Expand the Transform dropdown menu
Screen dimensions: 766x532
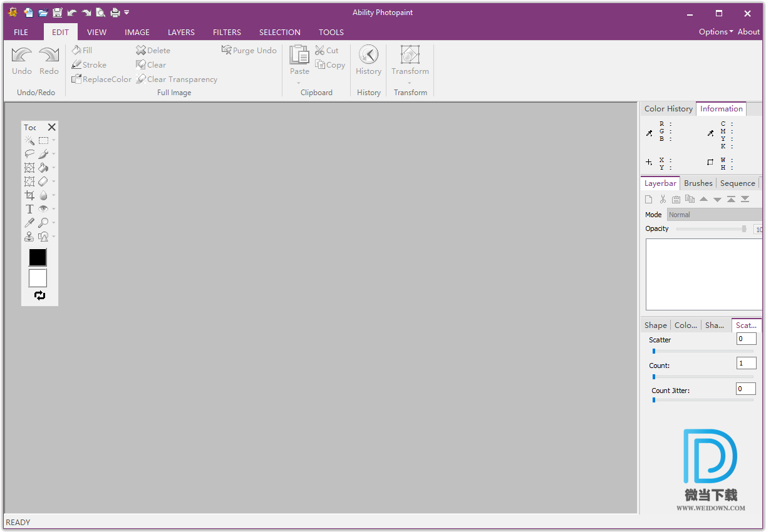(x=410, y=83)
